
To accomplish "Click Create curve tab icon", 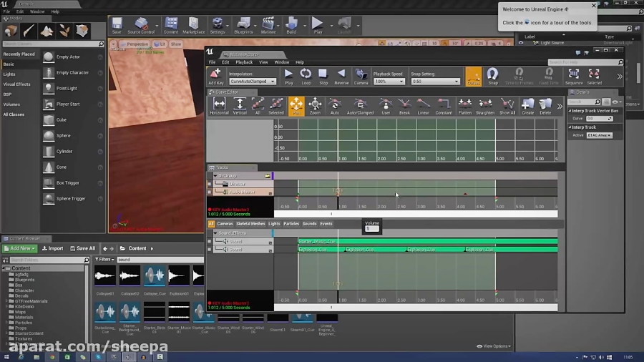I will pos(528,107).
